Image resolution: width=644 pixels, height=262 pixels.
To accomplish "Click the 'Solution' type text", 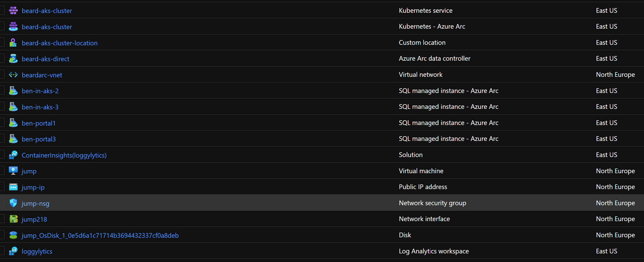I will click(x=411, y=155).
